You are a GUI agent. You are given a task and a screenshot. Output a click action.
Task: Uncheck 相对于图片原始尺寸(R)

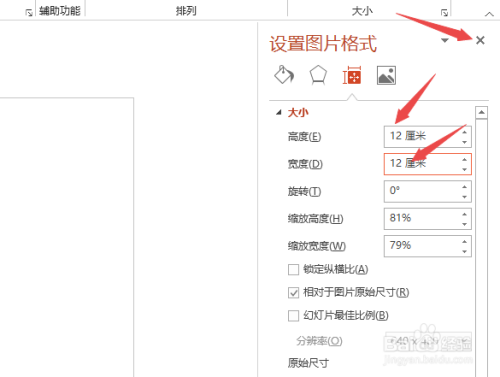293,293
